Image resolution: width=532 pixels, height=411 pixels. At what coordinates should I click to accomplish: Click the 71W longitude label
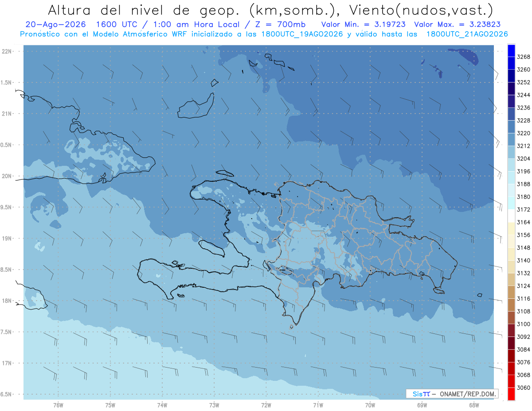click(318, 406)
